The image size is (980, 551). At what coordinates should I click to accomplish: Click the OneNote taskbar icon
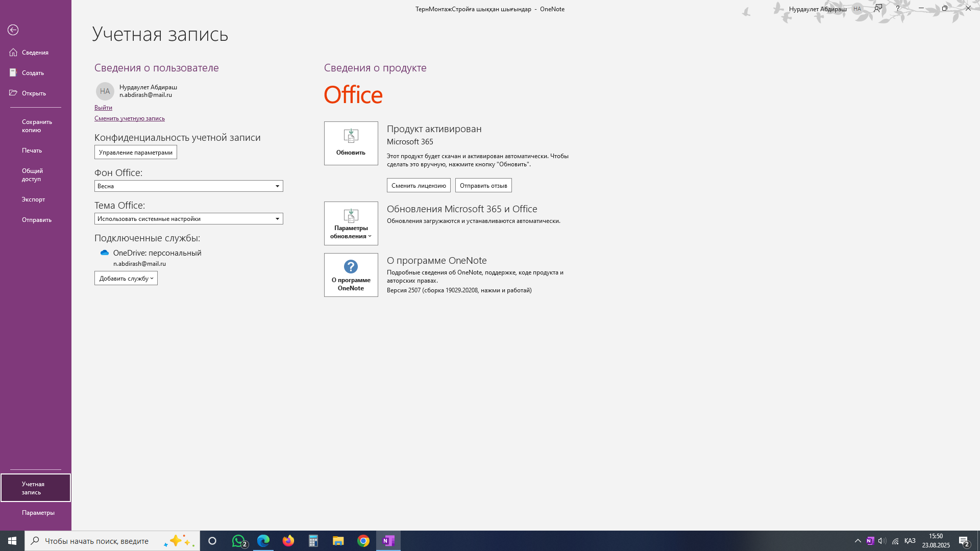coord(388,541)
